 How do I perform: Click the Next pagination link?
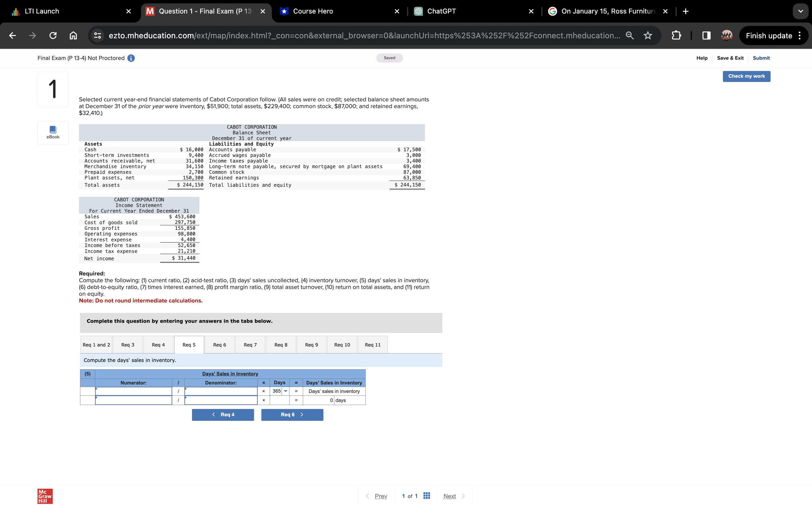(449, 496)
